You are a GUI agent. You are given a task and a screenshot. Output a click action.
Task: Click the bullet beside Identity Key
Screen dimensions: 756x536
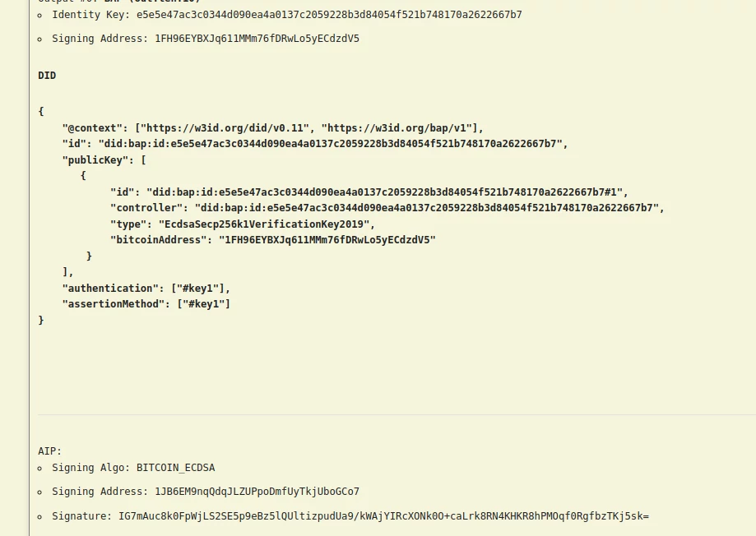pyautogui.click(x=39, y=16)
